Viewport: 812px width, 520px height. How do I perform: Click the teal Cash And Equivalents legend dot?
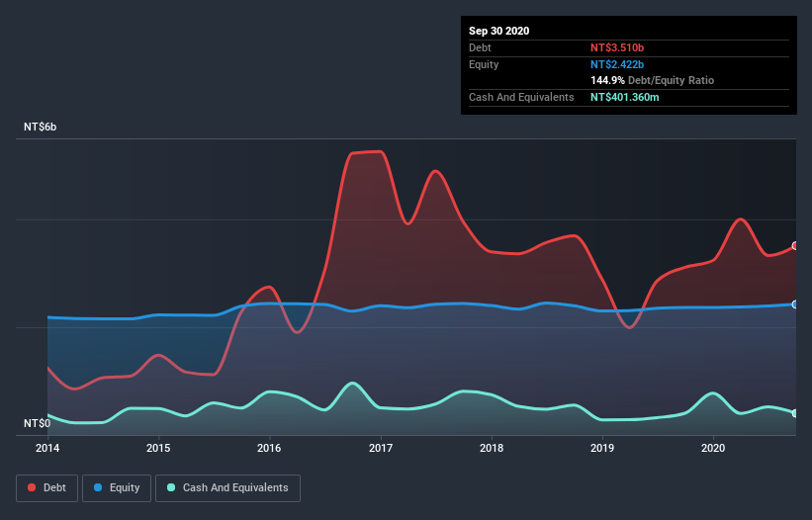(171, 487)
